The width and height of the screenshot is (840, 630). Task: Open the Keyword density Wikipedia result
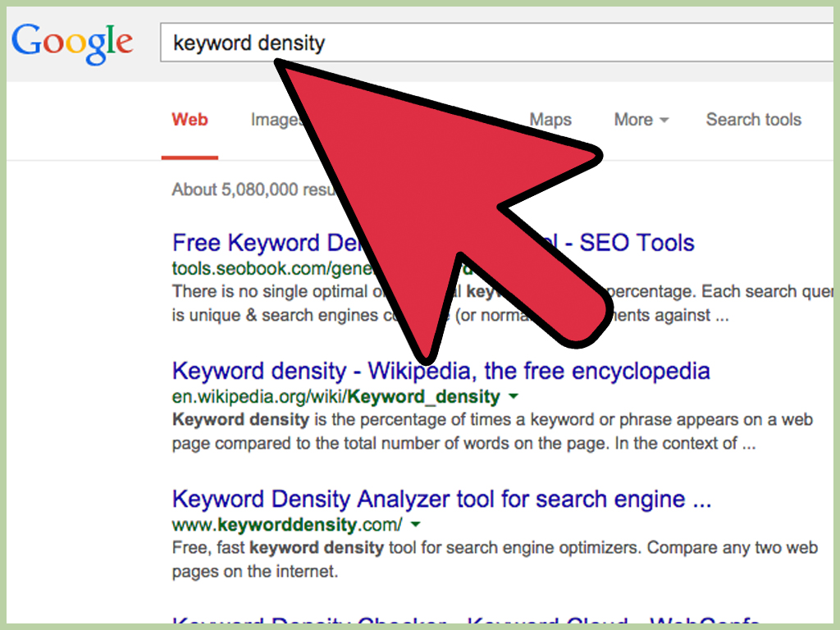point(441,371)
